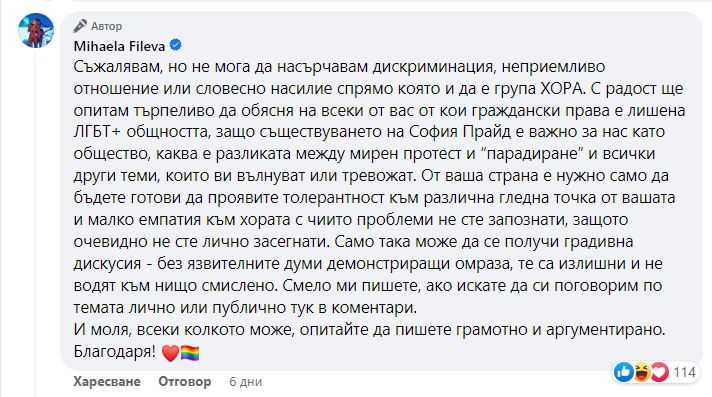Click the ЛГБТ+ word in the comment
The height and width of the screenshot is (397, 712).
97,132
